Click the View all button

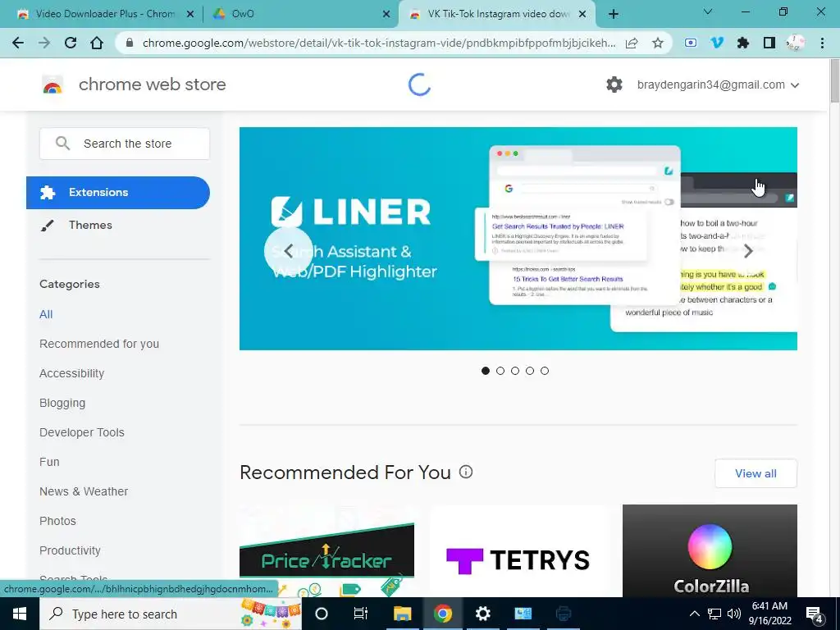[x=756, y=473]
